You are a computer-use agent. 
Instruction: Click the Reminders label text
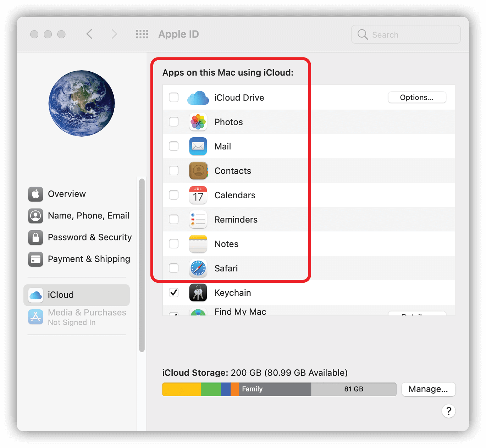point(236,220)
